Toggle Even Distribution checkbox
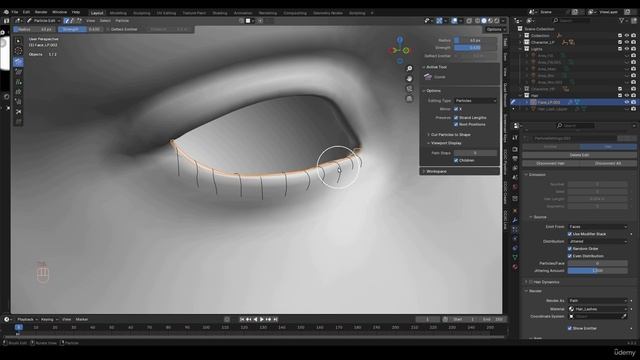Image resolution: width=640 pixels, height=360 pixels. pyautogui.click(x=570, y=256)
